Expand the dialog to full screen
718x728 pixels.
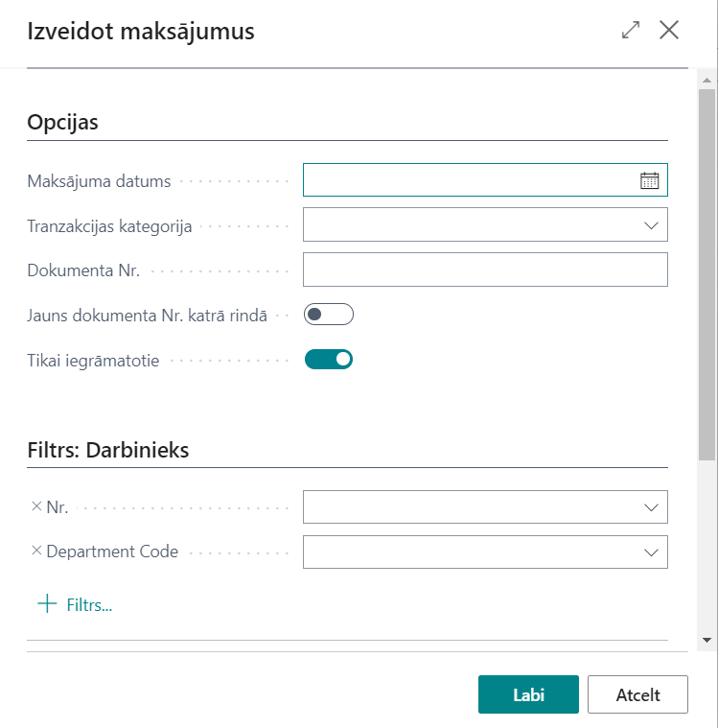[x=630, y=30]
